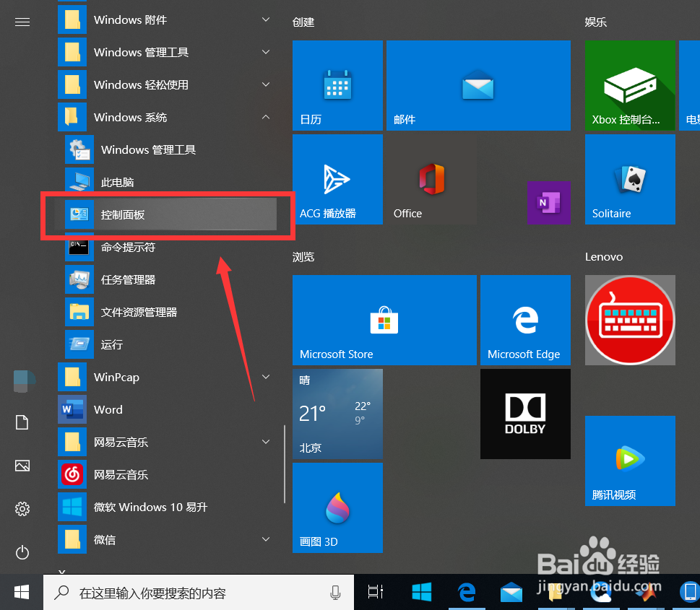The image size is (700, 610).
Task: Open Task View on taskbar
Action: [x=376, y=592]
